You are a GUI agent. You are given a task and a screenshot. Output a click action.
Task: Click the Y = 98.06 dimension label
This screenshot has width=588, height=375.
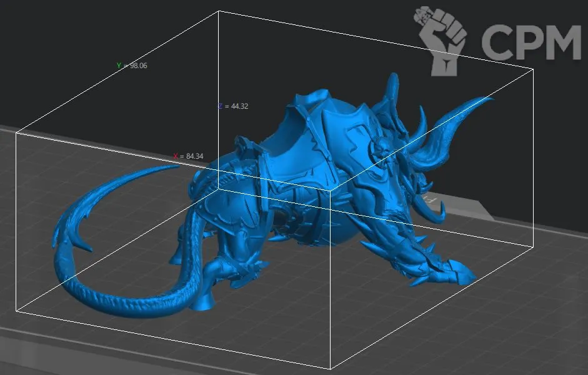132,66
